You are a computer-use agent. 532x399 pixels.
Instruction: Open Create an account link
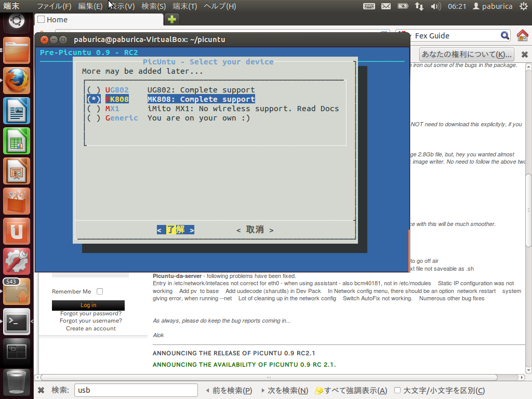pos(91,328)
